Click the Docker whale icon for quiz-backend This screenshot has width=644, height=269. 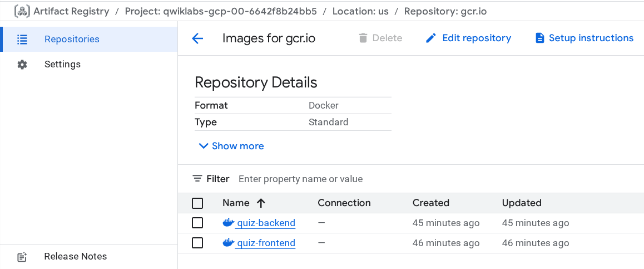point(229,223)
